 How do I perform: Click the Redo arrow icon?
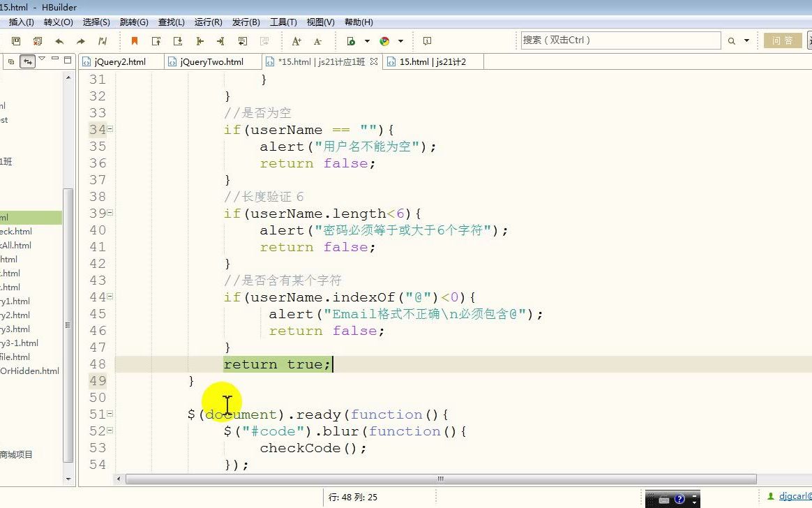click(x=80, y=40)
